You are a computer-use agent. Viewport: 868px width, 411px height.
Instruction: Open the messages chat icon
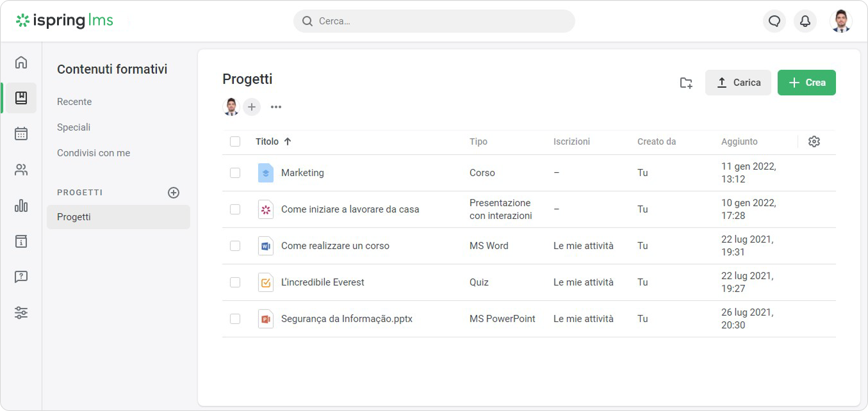(x=774, y=21)
